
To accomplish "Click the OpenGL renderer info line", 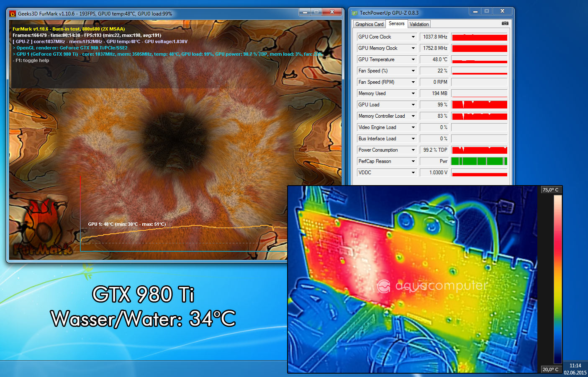I will [x=70, y=48].
